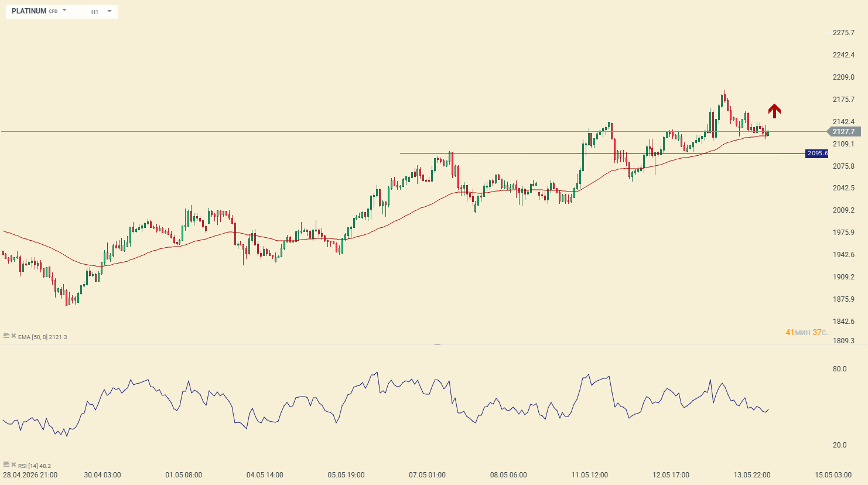Viewport: 868px width, 485px height.
Task: Expand the H1 timeframe dropdown
Action: [x=101, y=12]
